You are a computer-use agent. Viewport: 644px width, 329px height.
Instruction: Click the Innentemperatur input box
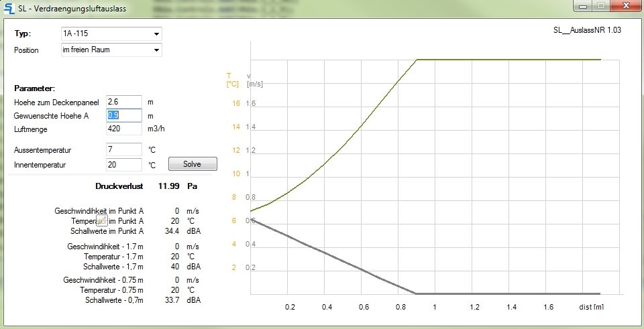123,164
